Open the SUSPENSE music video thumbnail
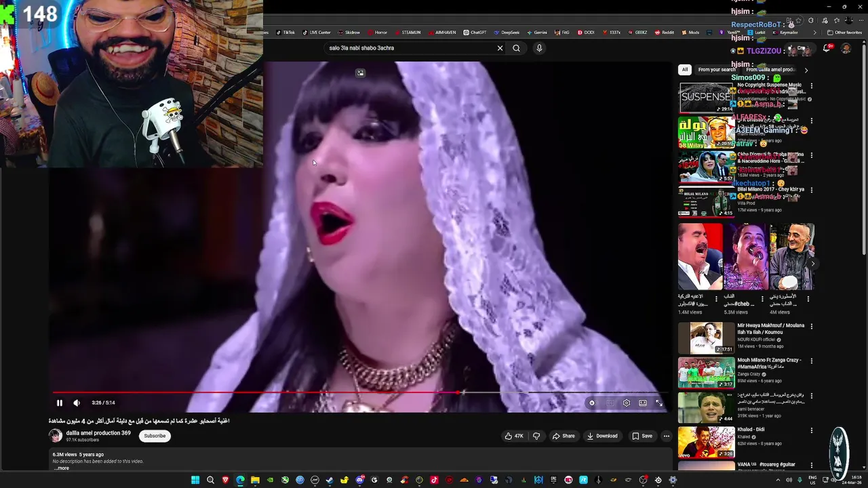Screen dimensions: 868x488 [x=706, y=98]
